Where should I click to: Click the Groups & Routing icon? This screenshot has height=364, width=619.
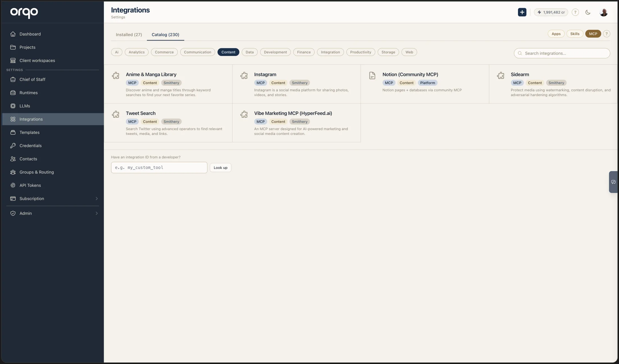[x=13, y=172]
